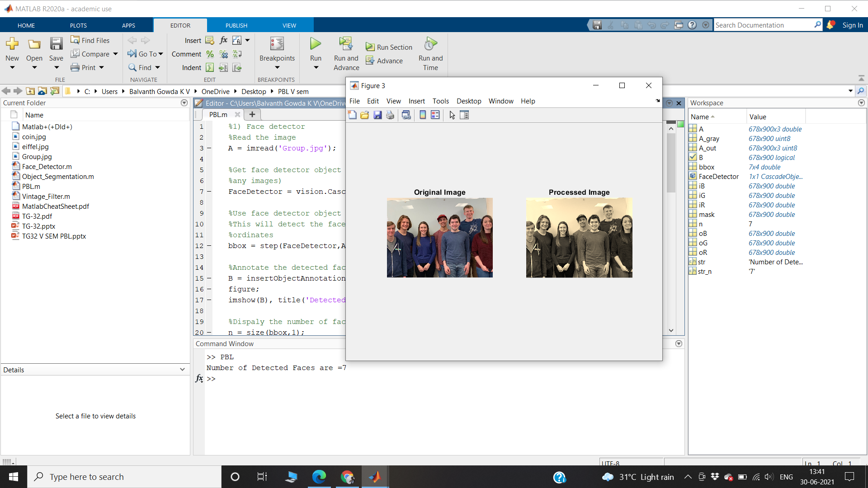Switch to the PUBLISH tab

[236, 25]
